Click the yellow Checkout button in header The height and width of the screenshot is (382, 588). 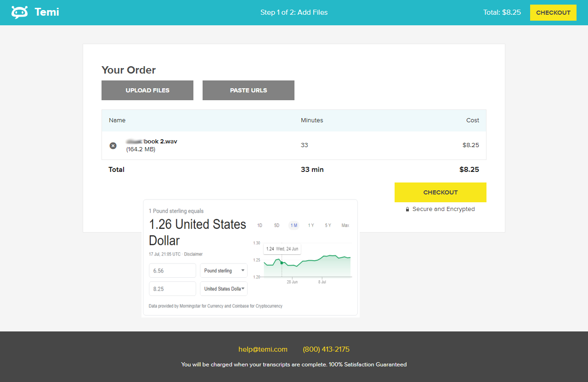coord(553,13)
